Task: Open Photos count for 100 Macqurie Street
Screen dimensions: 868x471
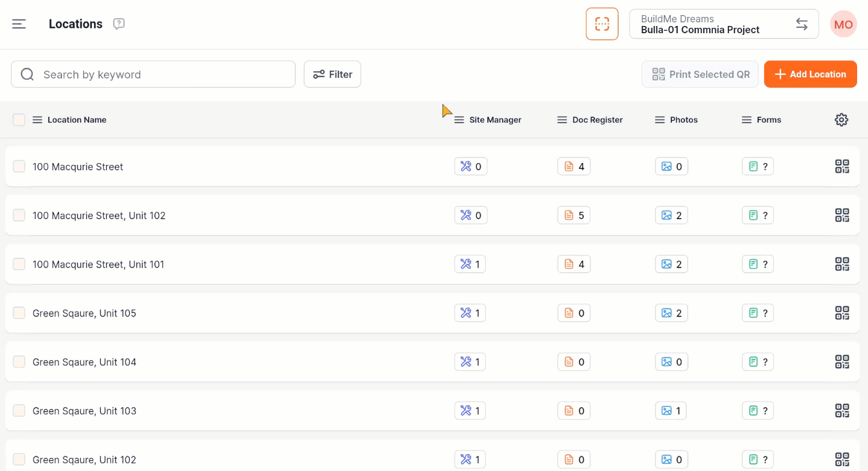Action: coord(671,166)
